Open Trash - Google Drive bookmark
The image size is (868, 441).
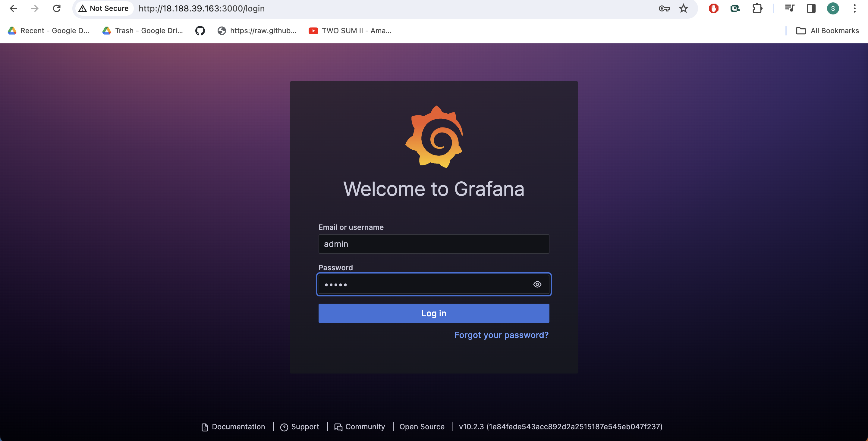(x=143, y=31)
